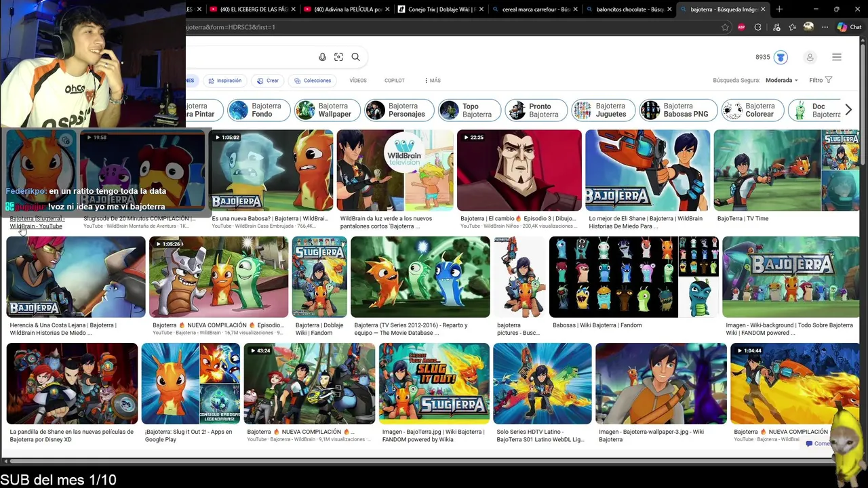868x488 pixels.
Task: Open Slug it Out 2 Google Play image
Action: (191, 384)
